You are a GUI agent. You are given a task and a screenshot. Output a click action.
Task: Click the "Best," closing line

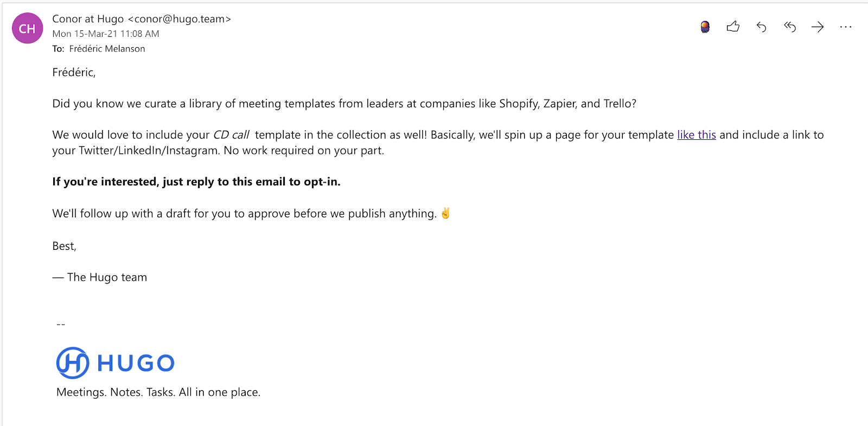64,246
